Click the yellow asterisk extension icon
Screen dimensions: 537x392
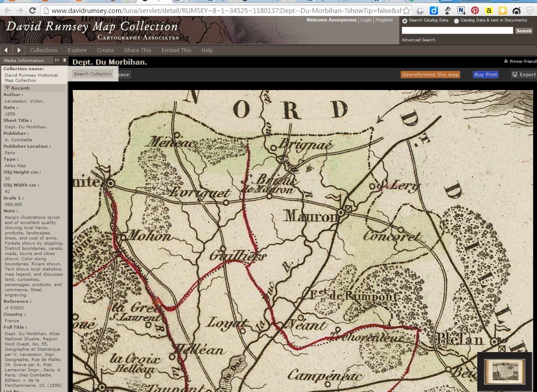503,10
